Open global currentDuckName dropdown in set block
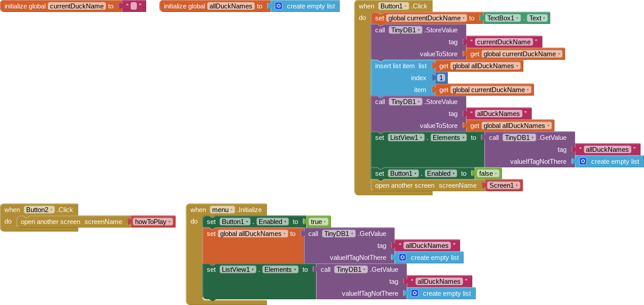The height and width of the screenshot is (305, 644). 427,18
